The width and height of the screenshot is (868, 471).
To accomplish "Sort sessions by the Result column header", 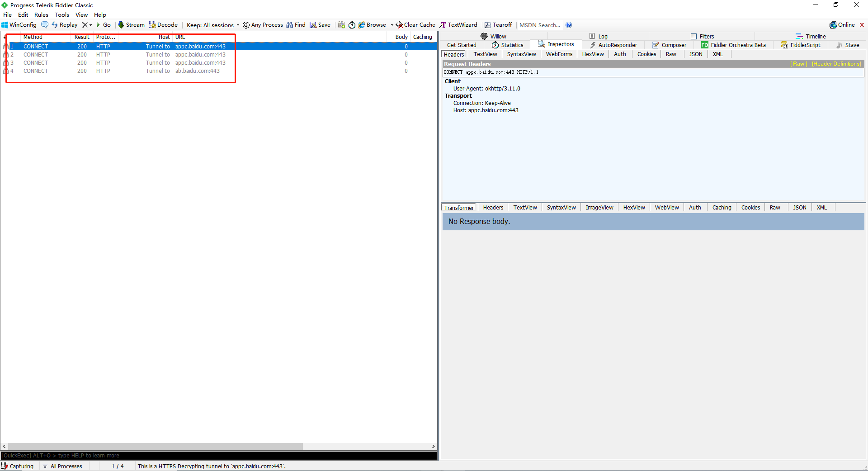I will [82, 37].
